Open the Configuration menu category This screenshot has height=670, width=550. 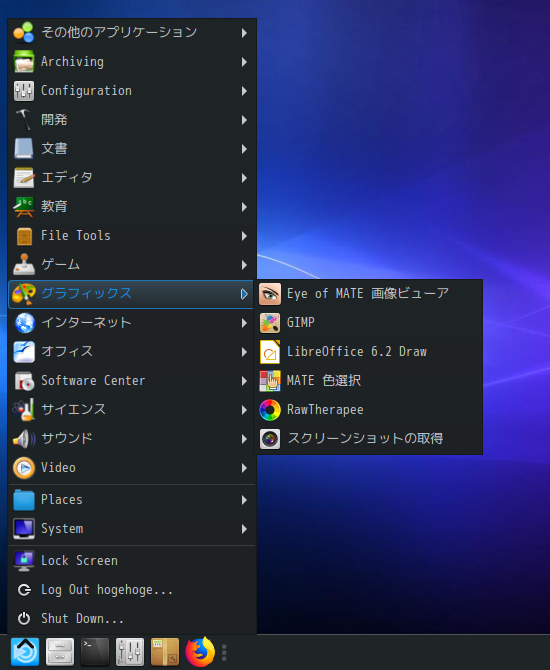coord(132,91)
